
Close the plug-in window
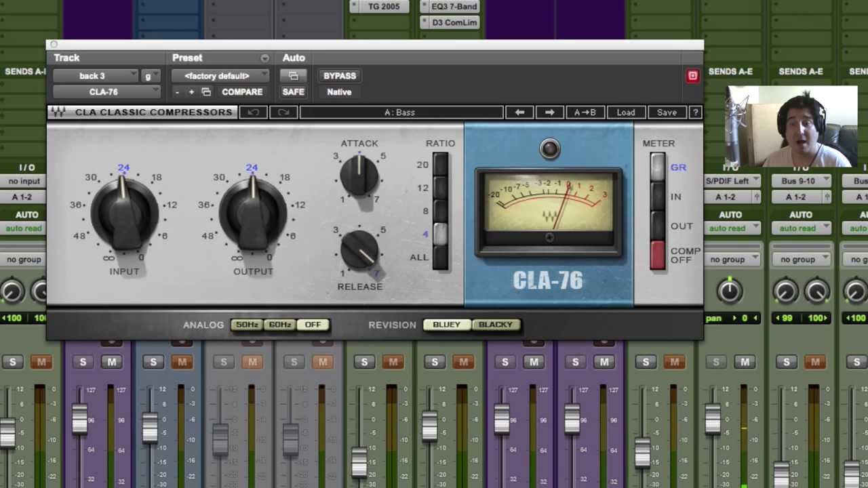(x=54, y=45)
